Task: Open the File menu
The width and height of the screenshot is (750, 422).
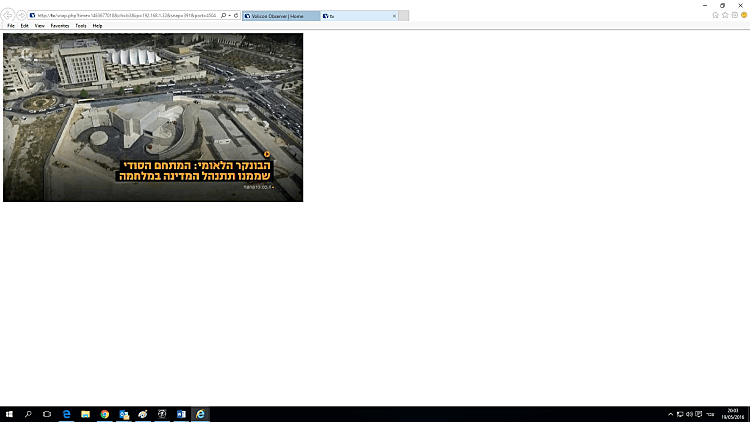Action: tap(11, 26)
